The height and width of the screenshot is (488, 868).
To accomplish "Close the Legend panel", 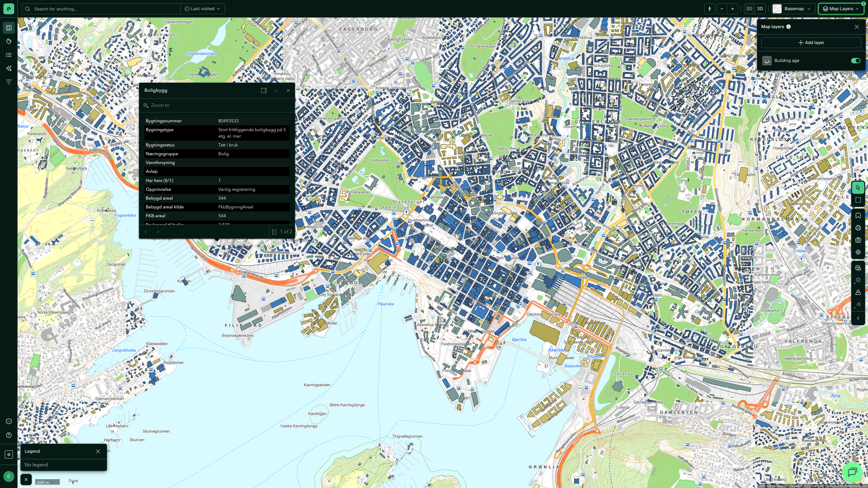I will 98,451.
